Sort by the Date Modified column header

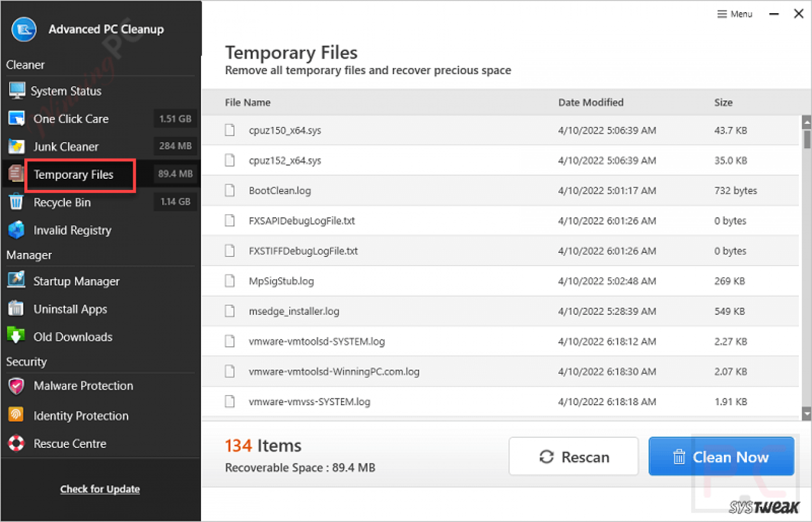point(591,103)
